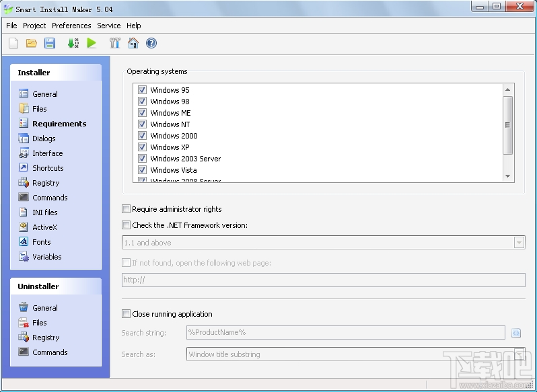Open the Service menu
Screen dimensions: 537x392
coord(109,26)
